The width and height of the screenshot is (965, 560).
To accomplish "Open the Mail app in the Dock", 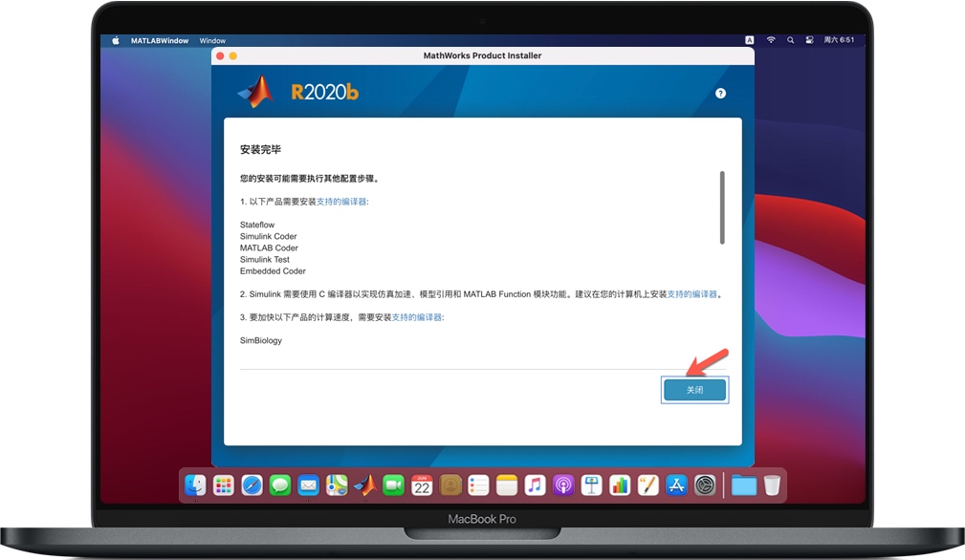I will [308, 485].
